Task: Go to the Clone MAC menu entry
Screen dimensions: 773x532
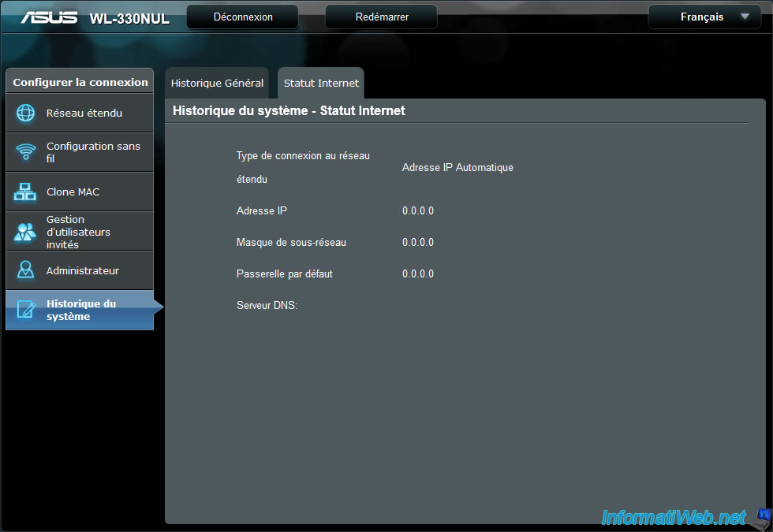Action: (73, 192)
